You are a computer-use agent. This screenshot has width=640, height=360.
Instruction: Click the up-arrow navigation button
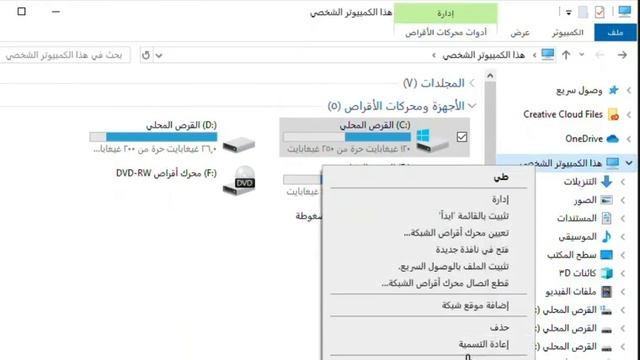[x=566, y=55]
